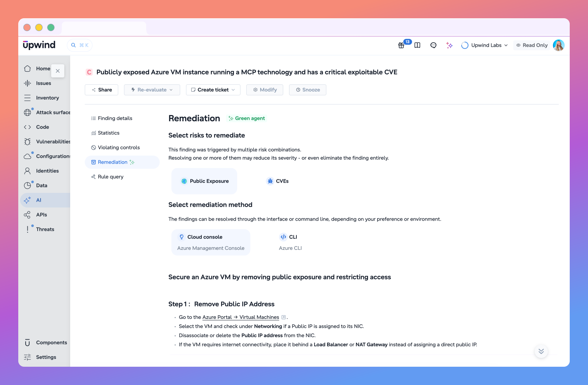Open the Create ticket dropdown
Image resolution: width=588 pixels, height=385 pixels.
(213, 90)
